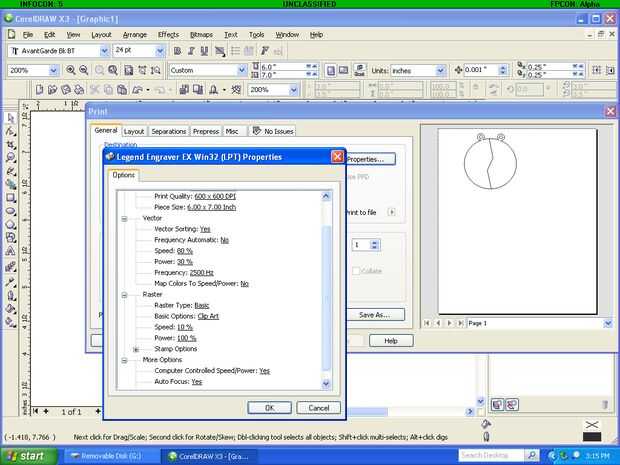The width and height of the screenshot is (620, 465).
Task: Open the font name dropdown
Action: [x=104, y=51]
